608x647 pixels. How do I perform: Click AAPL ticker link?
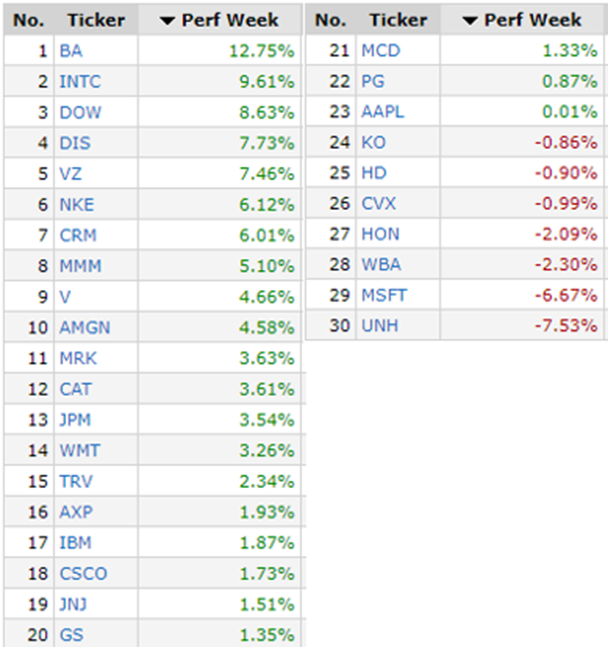[383, 112]
